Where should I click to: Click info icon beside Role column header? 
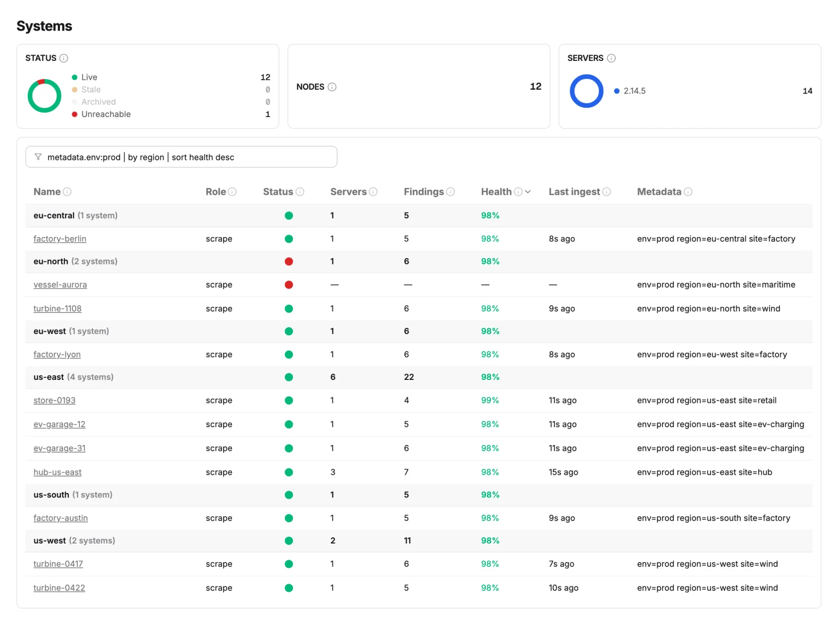pos(233,192)
